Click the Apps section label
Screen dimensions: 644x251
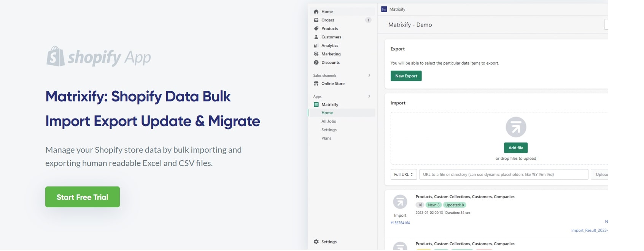(317, 96)
